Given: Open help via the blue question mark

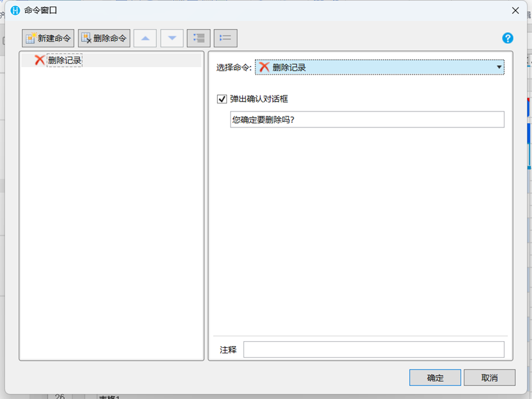Looking at the screenshot, I should click(x=507, y=38).
